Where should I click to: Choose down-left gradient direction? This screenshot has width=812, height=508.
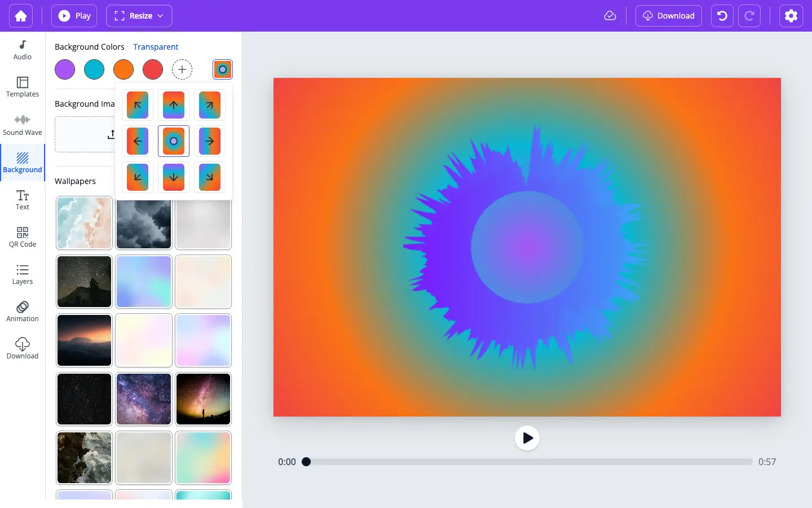(138, 177)
